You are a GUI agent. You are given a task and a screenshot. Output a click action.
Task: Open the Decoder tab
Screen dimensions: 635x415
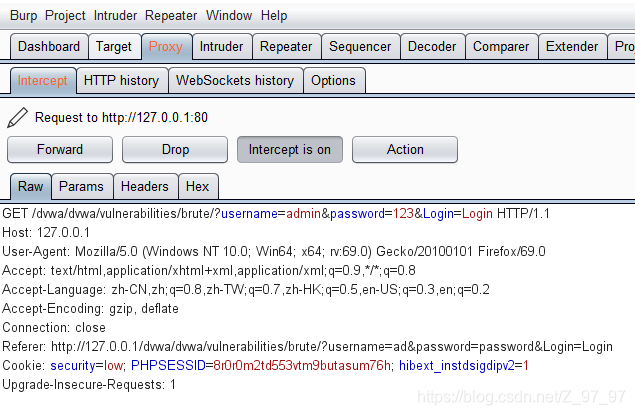click(432, 47)
